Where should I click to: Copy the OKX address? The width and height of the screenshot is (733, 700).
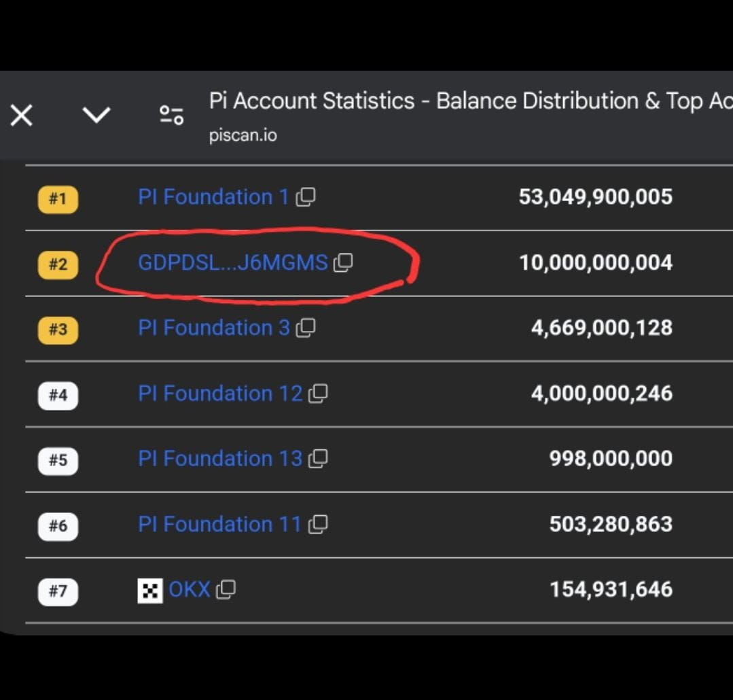click(226, 589)
